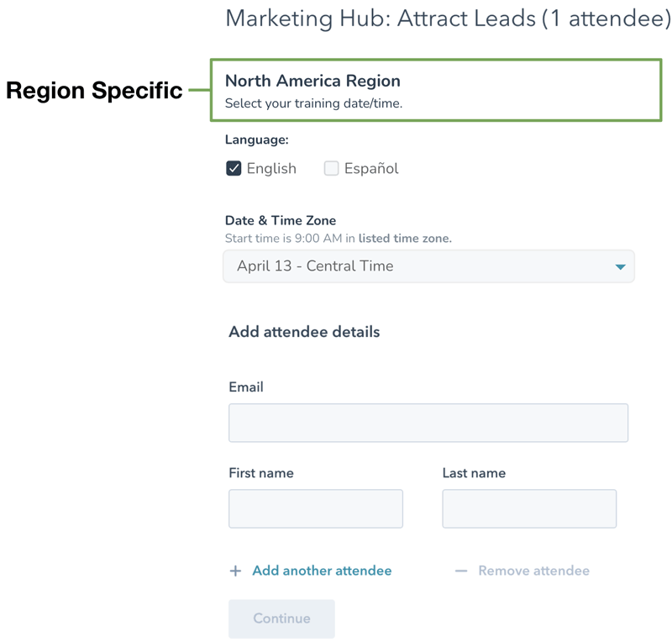Screen dimensions: 672x642
Task: Click the Select your training date/time text
Action: (313, 104)
